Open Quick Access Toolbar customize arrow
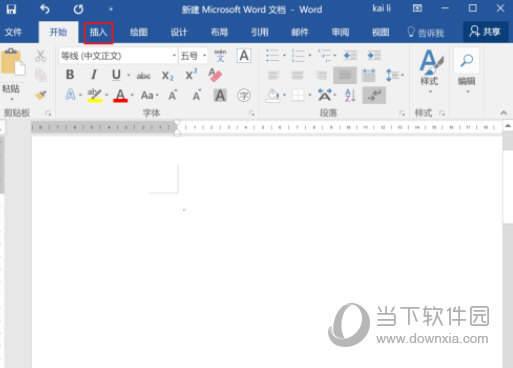 click(111, 9)
